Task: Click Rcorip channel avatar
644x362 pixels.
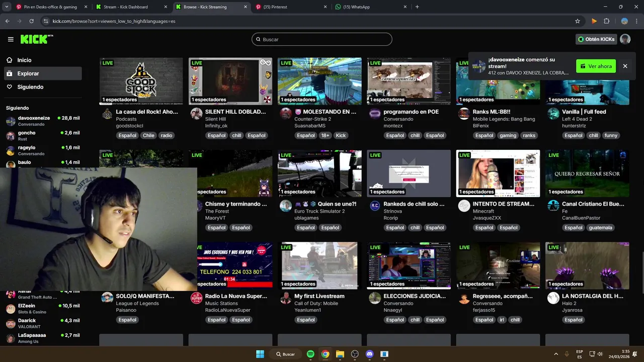Action: (375, 206)
